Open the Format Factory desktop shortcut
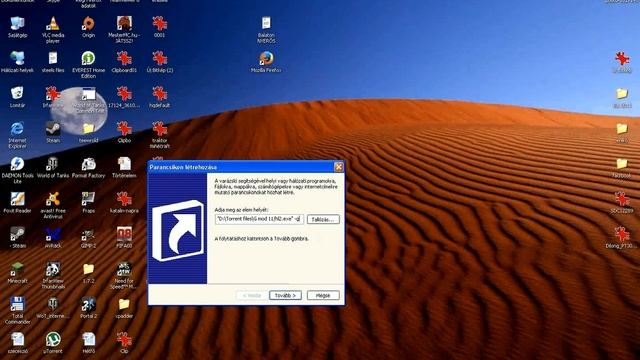This screenshot has height=360, width=640. [x=88, y=164]
